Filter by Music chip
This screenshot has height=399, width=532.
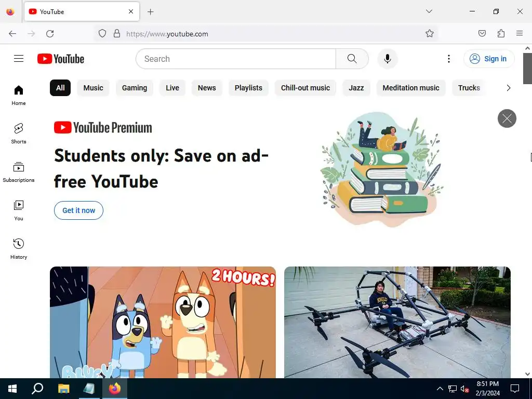coord(94,88)
